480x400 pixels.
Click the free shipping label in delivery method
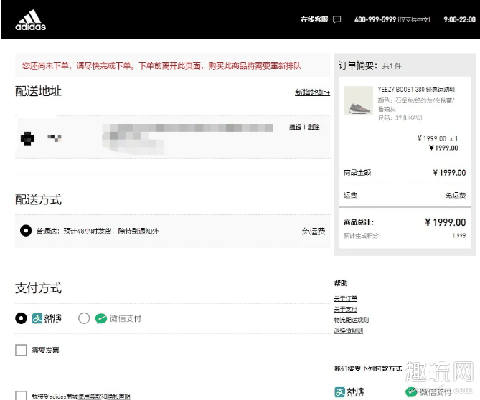coord(313,231)
